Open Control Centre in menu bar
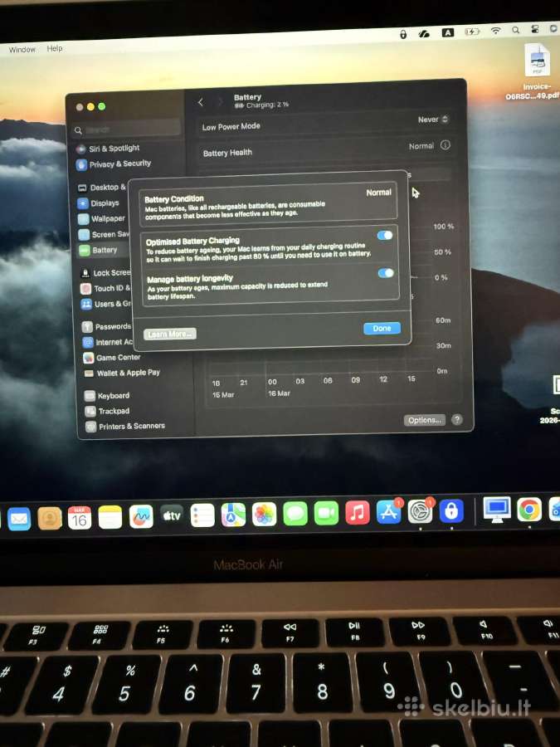 (535, 29)
